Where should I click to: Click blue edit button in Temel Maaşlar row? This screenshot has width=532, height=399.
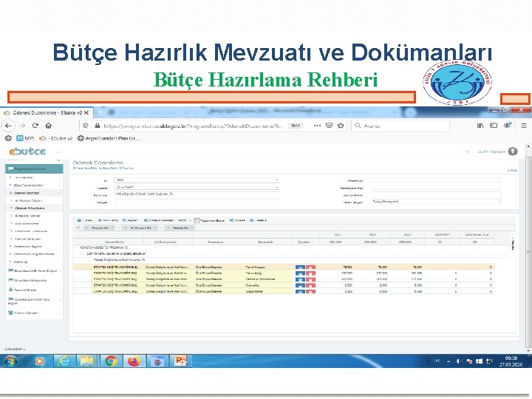point(300,267)
